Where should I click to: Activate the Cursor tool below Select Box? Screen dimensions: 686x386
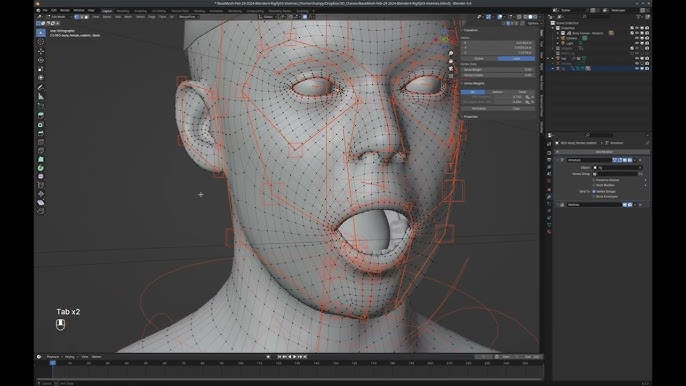point(41,42)
